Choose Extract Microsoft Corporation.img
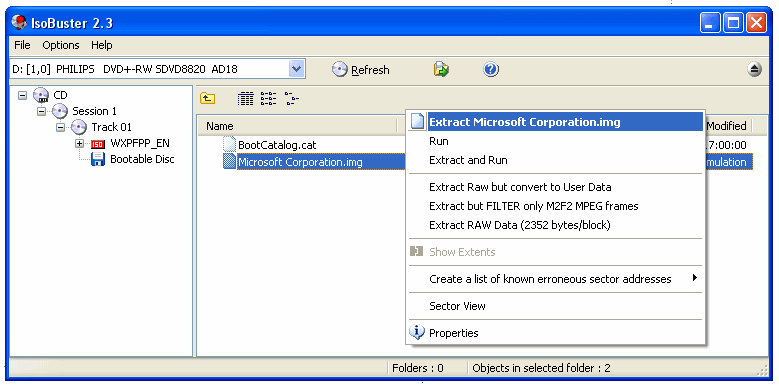 [556, 122]
